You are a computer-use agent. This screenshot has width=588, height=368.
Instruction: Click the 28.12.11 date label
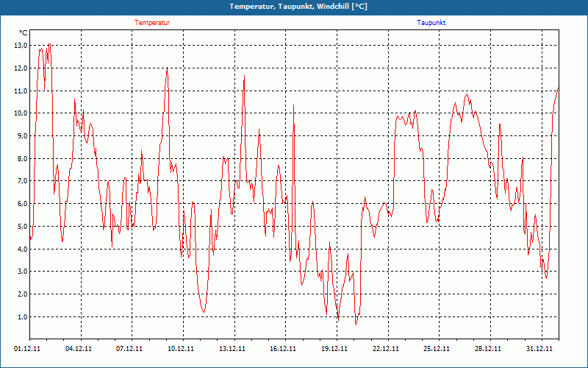point(488,348)
